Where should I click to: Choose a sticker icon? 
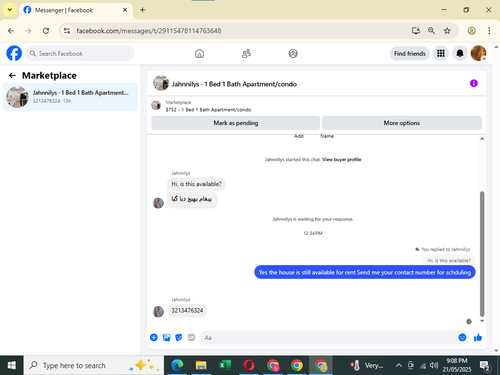click(179, 337)
